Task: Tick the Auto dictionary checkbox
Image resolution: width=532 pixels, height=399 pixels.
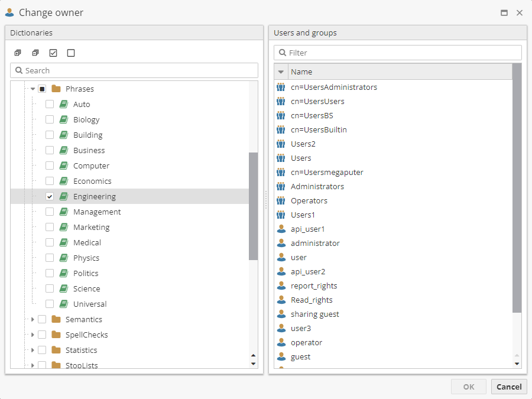Action: coord(50,105)
